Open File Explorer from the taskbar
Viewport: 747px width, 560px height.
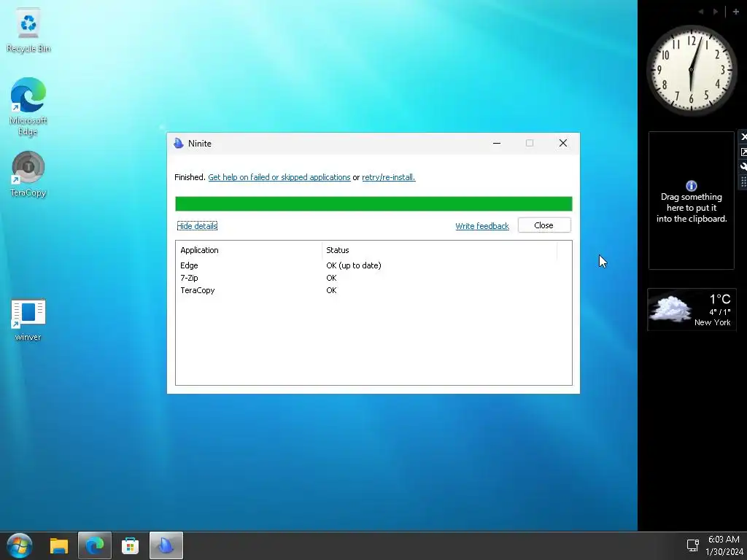(x=59, y=545)
